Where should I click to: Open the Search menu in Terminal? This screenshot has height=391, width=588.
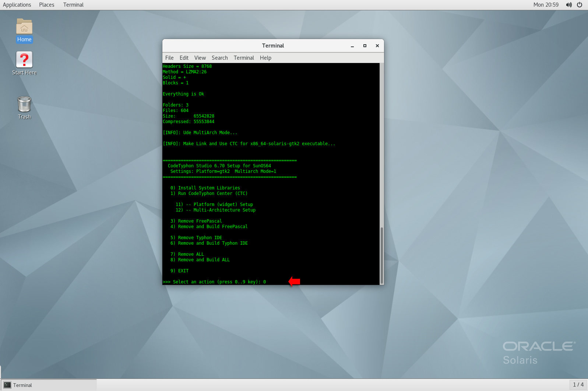(220, 58)
